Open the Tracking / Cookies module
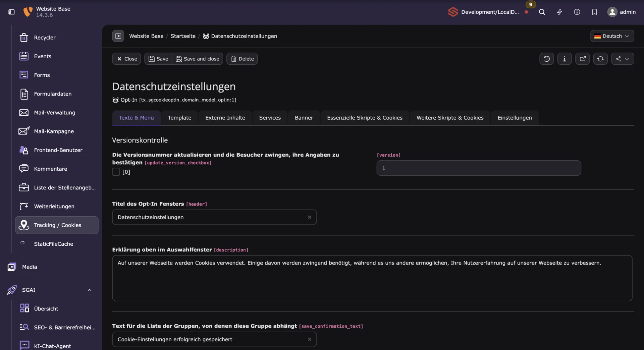This screenshot has height=350, width=644. point(56,225)
